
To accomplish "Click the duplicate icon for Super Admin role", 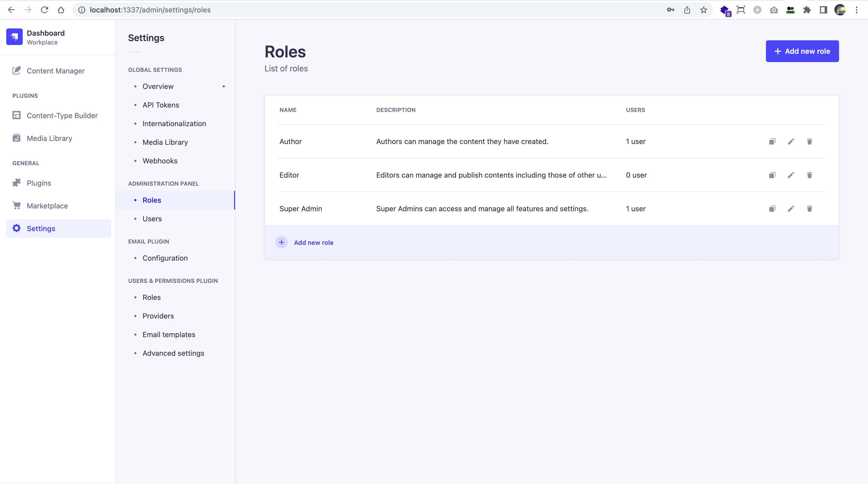I will (772, 209).
